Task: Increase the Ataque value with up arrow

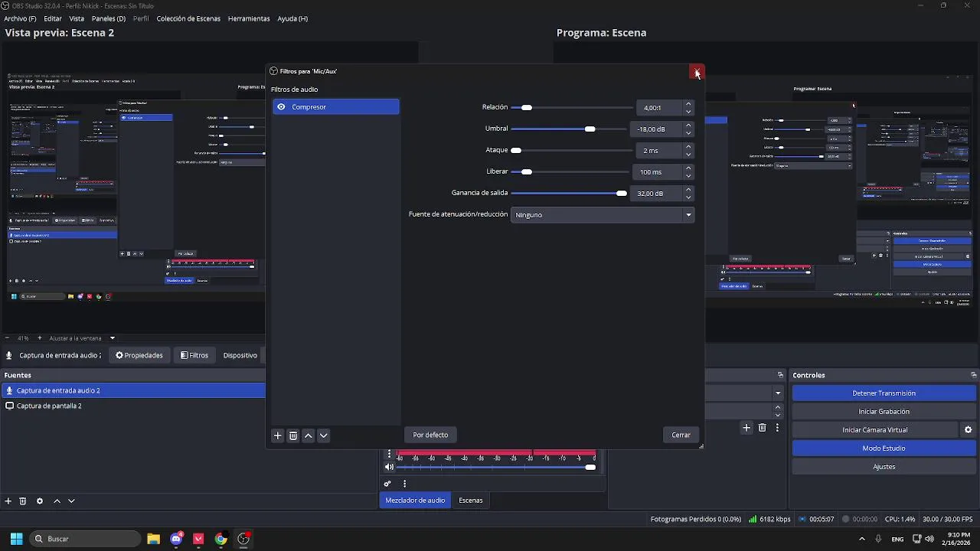Action: [x=688, y=147]
